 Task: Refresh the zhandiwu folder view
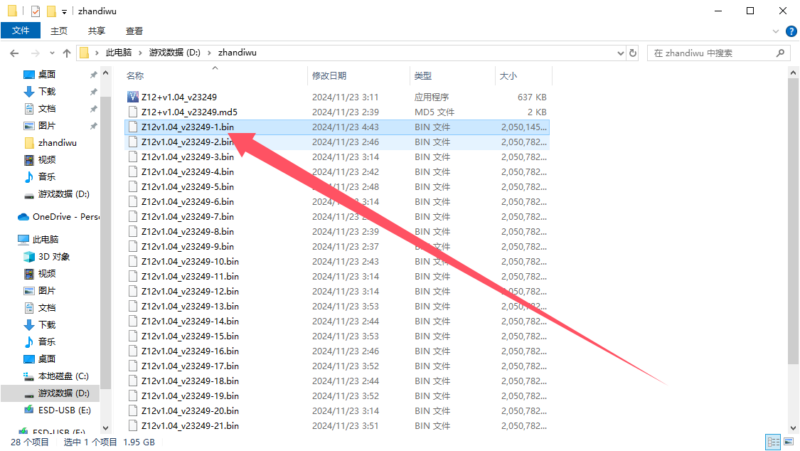[634, 53]
